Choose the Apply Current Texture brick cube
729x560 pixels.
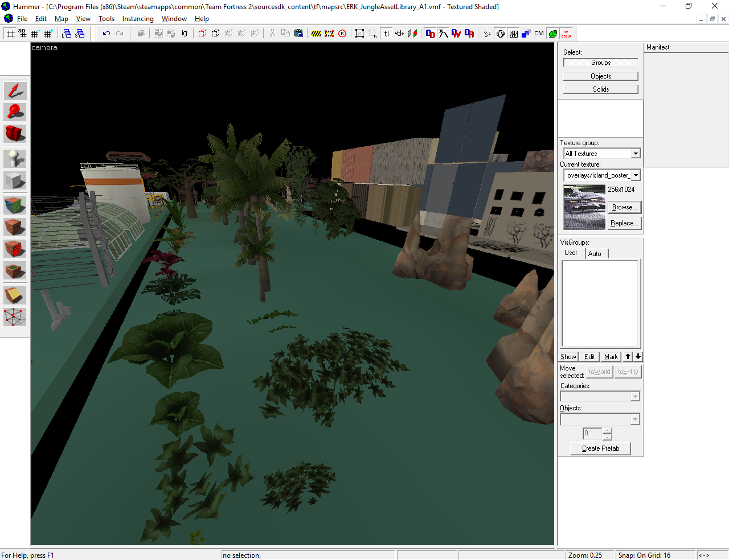click(x=15, y=227)
